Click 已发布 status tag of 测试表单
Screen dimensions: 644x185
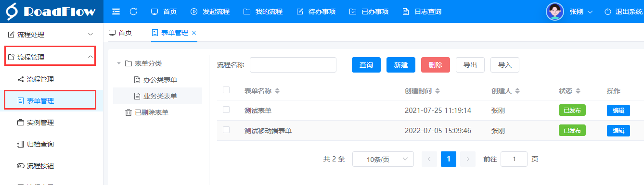(x=572, y=111)
